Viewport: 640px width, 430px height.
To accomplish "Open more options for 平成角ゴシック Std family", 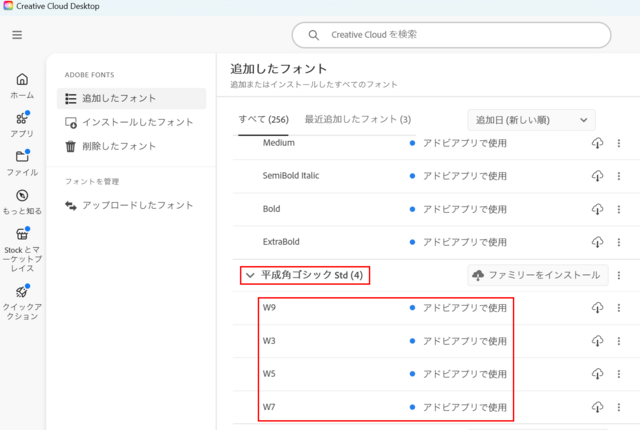I will coord(619,275).
